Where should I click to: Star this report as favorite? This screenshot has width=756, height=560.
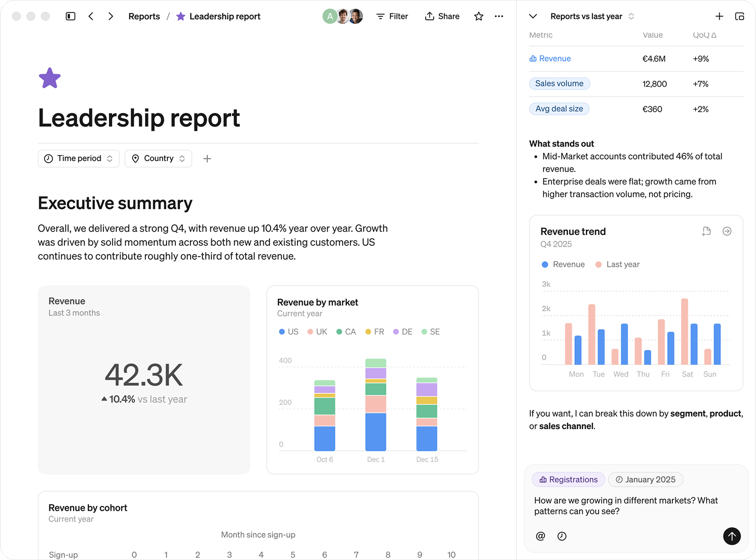(479, 16)
